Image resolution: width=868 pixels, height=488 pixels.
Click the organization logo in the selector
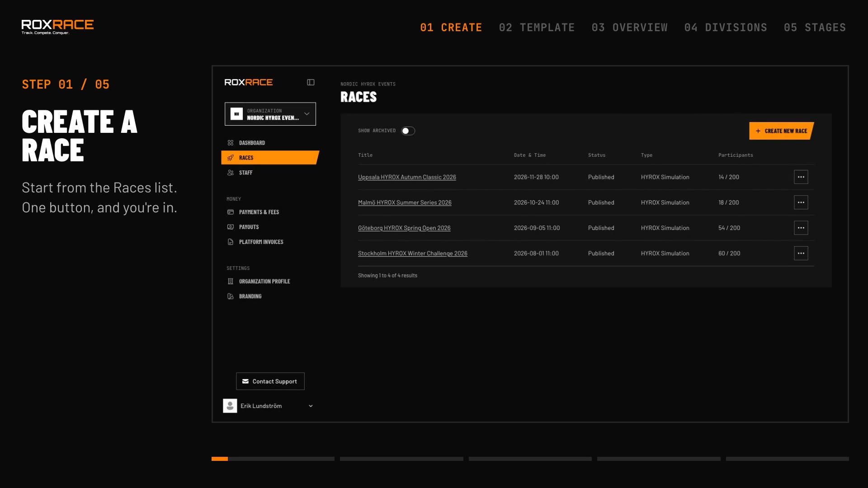pyautogui.click(x=236, y=114)
